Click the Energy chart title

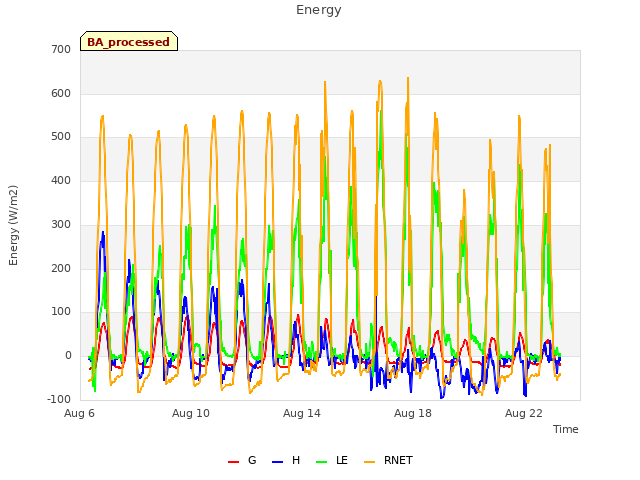[x=319, y=10]
